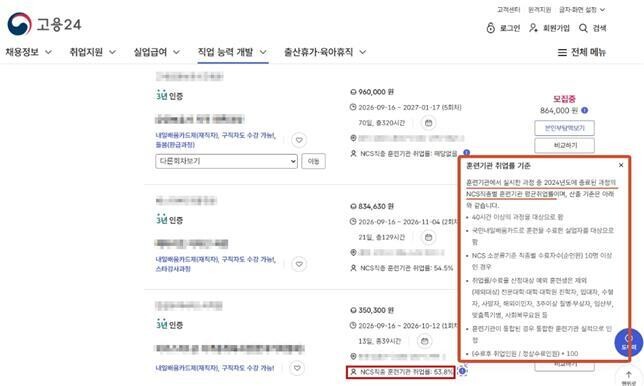Select date range 2026-09-16 ~ 2026-10-12
This screenshot has width=644, height=386.
pos(398,326)
